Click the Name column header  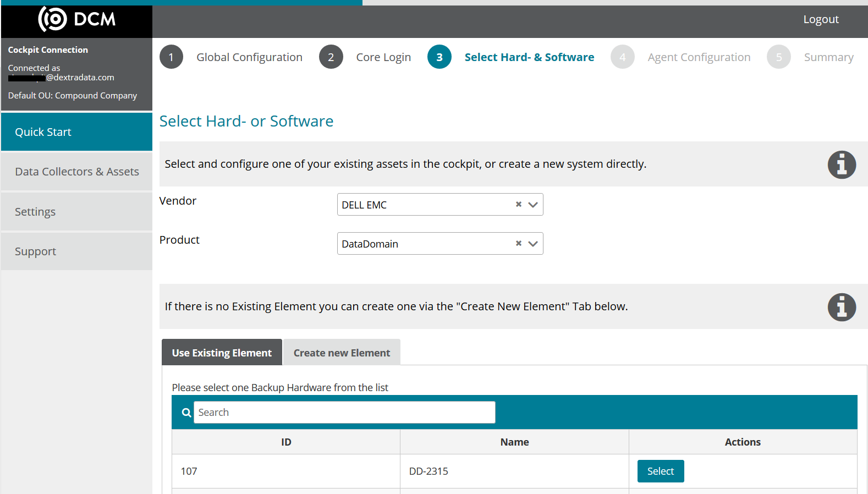click(x=514, y=442)
